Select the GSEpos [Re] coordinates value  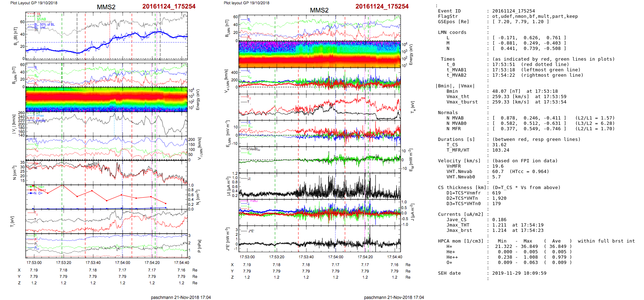(520, 22)
